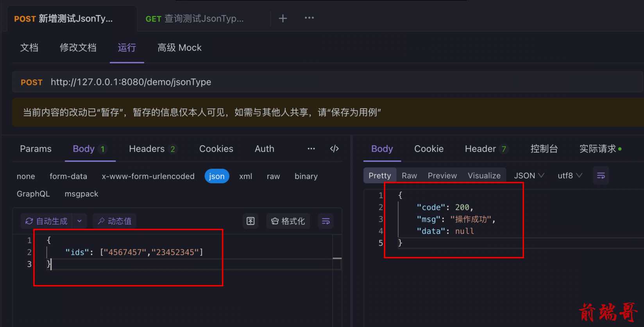Select the json body type
This screenshot has height=327, width=644.
[x=217, y=176]
